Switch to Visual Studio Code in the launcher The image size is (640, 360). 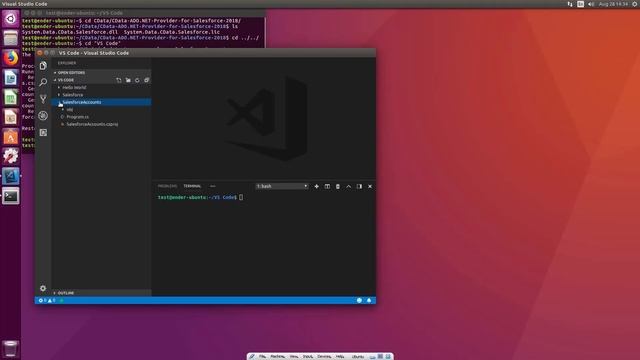pos(11,176)
